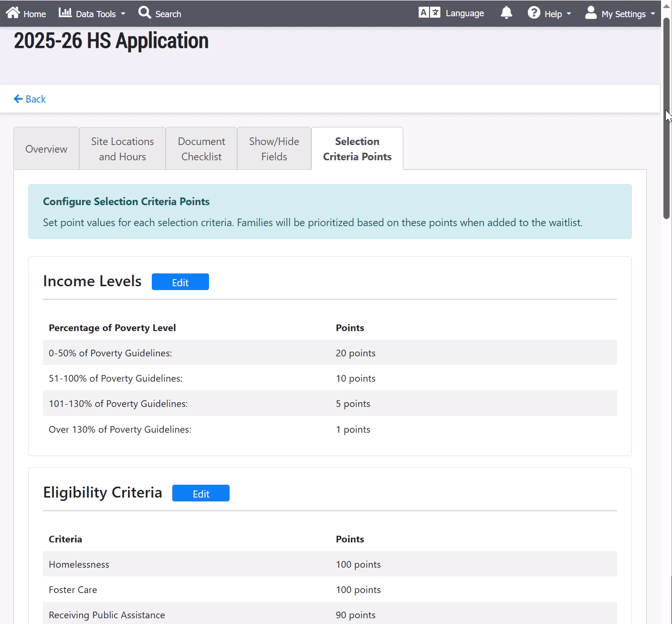Screen dimensions: 672x624
Task: Click the Language translate icon
Action: 429,12
